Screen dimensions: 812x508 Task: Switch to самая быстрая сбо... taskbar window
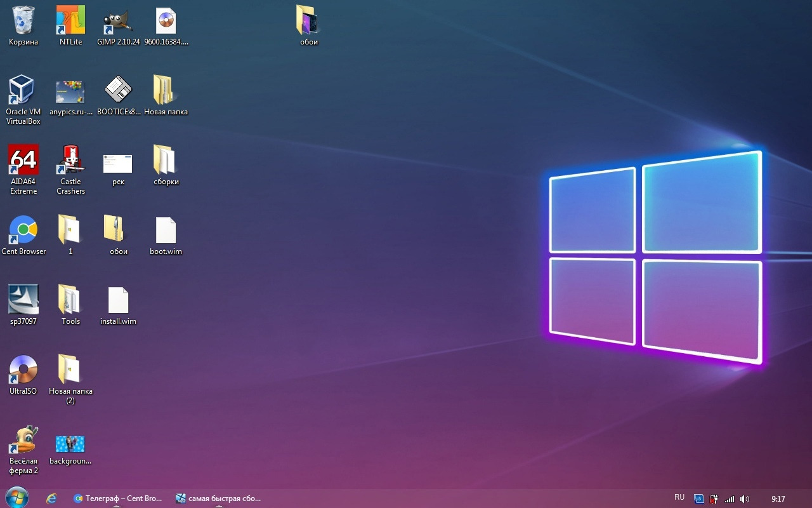tap(219, 498)
